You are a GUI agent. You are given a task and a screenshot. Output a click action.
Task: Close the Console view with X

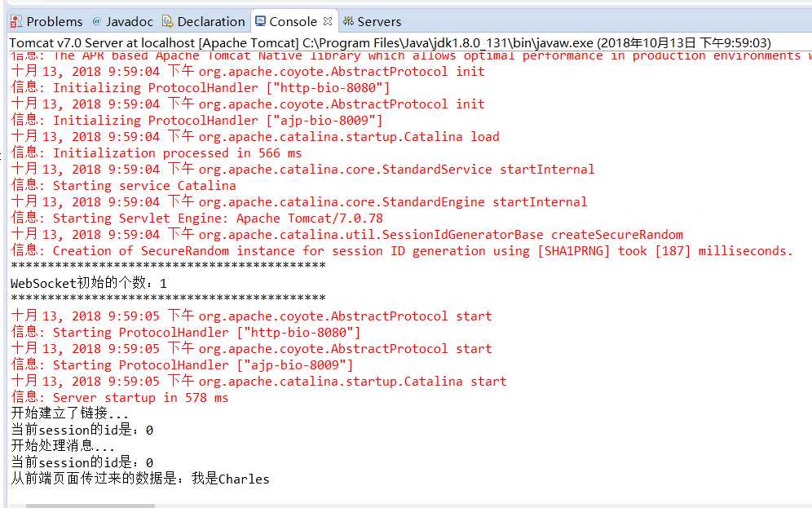click(x=327, y=21)
